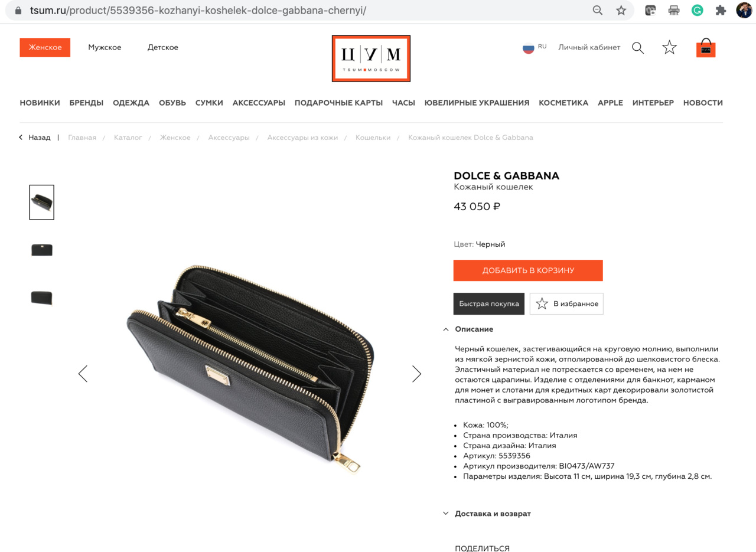Click the Grammarly extension icon
756x552 pixels.
point(697,10)
